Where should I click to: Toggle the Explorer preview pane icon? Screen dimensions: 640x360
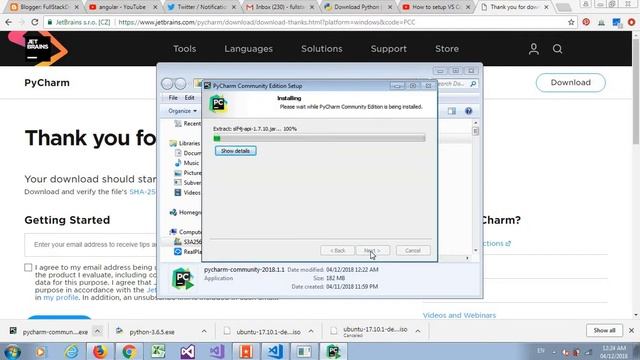pos(452,111)
